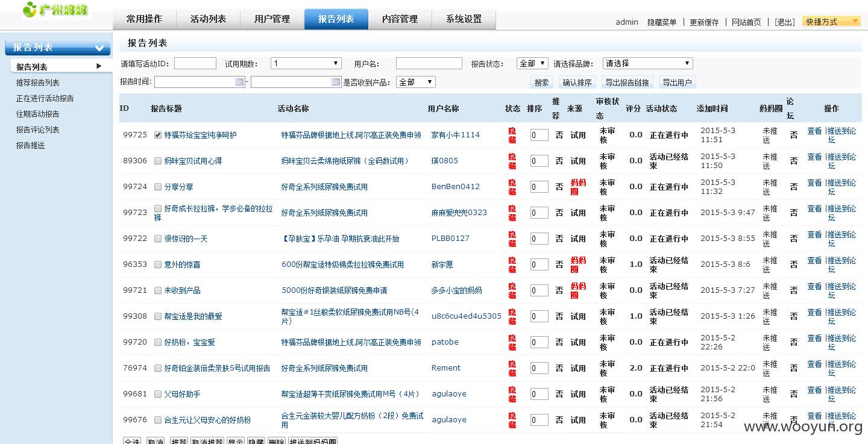Click the 退出 logout link
Image resolution: width=868 pixels, height=444 pixels.
click(x=785, y=22)
